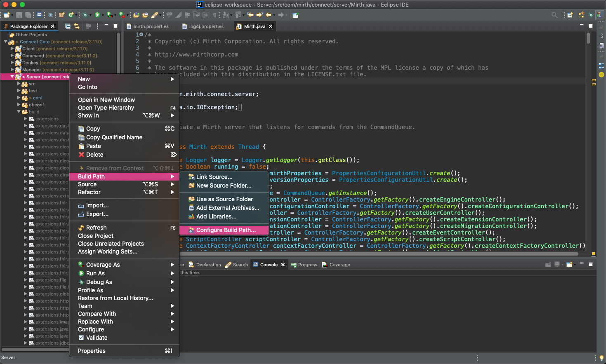Click the light bulb tip icon in status bar
606x364 pixels.
[601, 358]
